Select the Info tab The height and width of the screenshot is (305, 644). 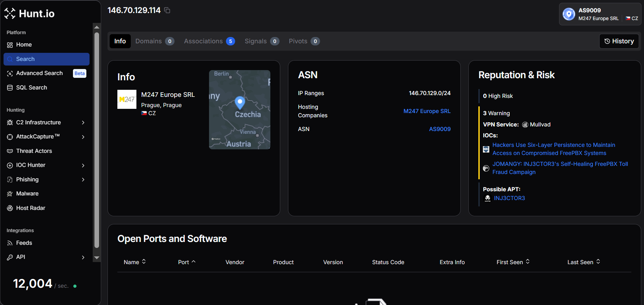coord(120,41)
